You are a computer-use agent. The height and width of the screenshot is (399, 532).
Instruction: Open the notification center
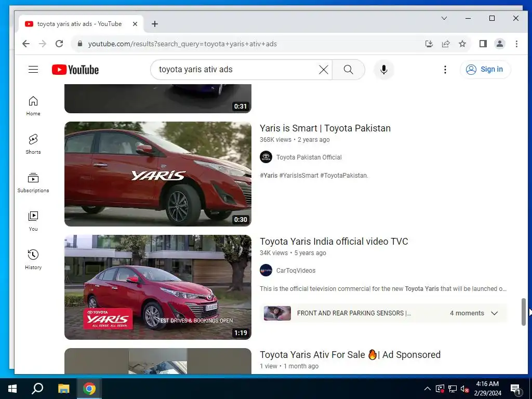pyautogui.click(x=515, y=389)
